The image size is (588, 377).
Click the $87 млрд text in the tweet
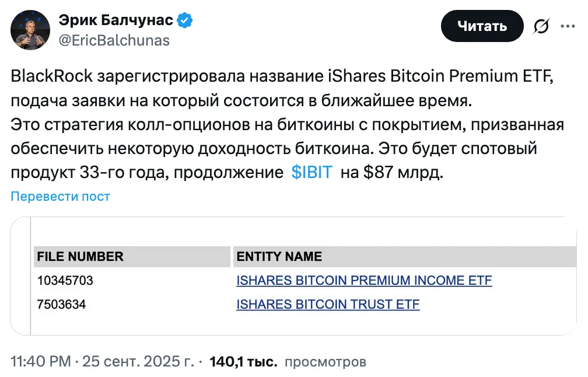[394, 173]
